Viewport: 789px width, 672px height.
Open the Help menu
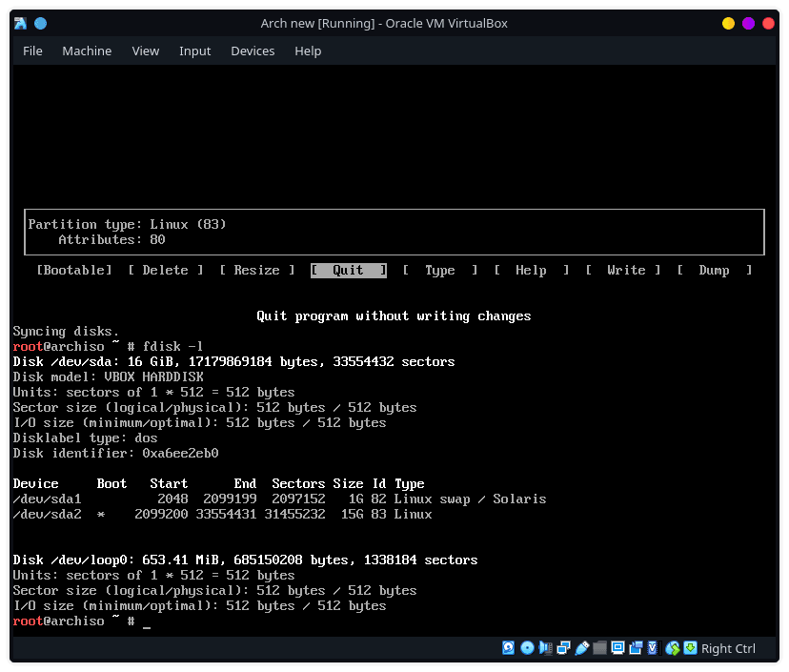(308, 51)
